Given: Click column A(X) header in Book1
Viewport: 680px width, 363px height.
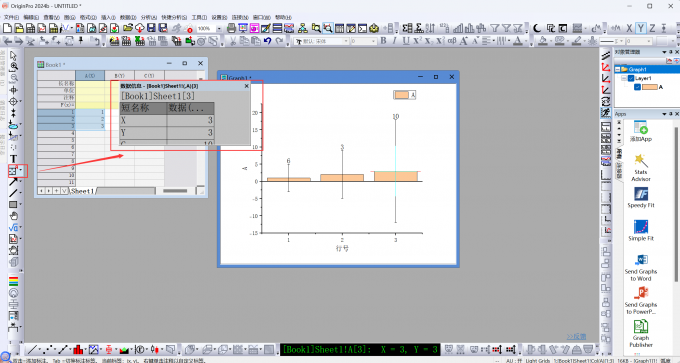Looking at the screenshot, I should pos(90,75).
